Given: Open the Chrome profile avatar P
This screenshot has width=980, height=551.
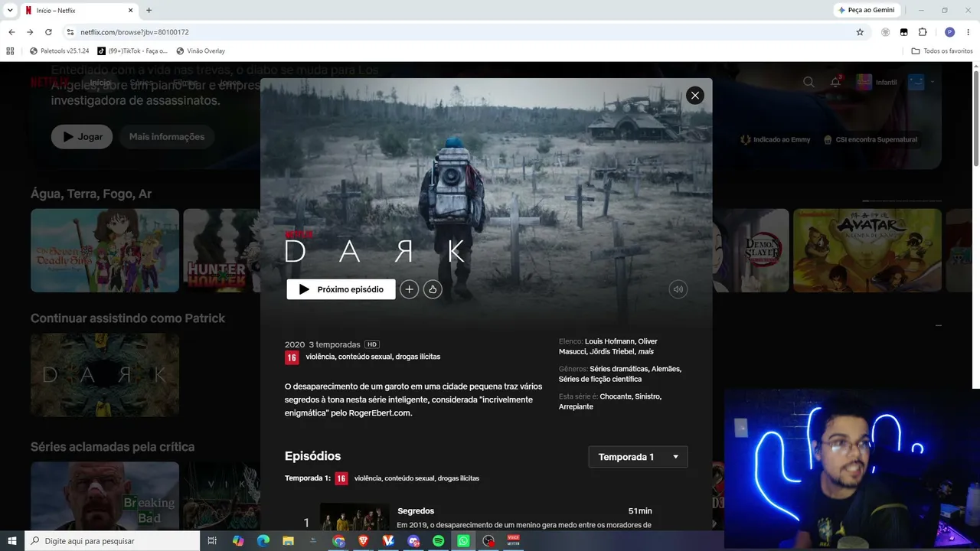Looking at the screenshot, I should pos(949,32).
